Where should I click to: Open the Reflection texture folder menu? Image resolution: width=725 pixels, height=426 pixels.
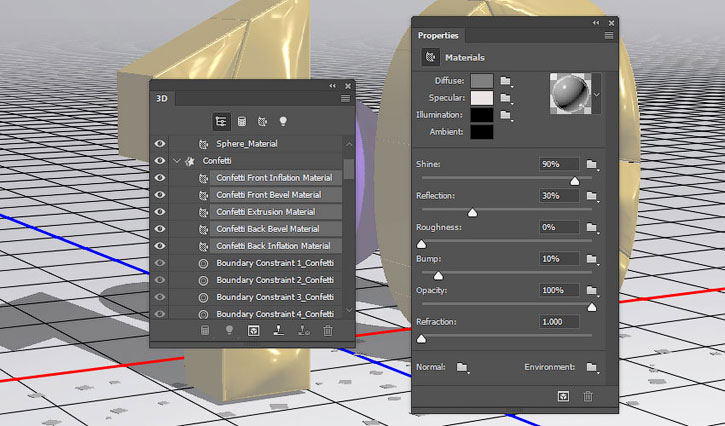tap(592, 196)
